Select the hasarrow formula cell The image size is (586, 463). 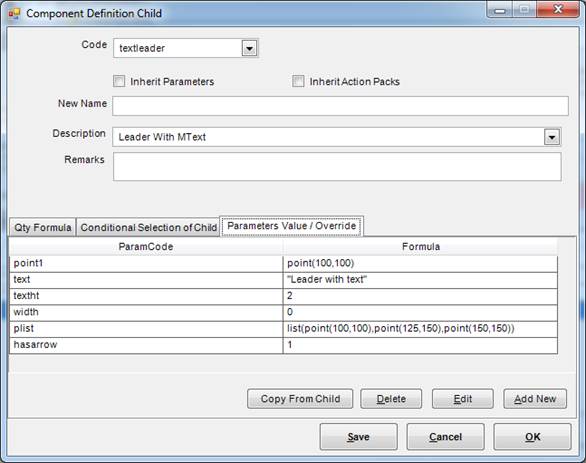point(420,345)
